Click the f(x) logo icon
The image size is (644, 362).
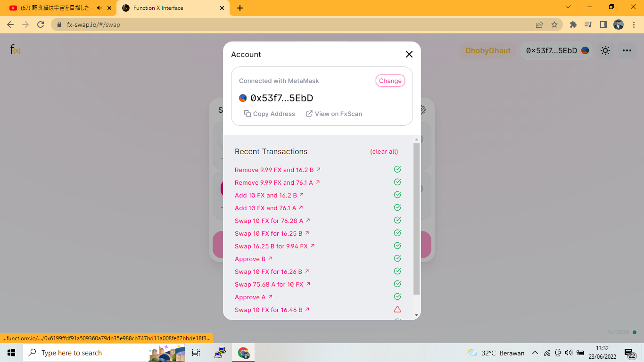pyautogui.click(x=15, y=49)
